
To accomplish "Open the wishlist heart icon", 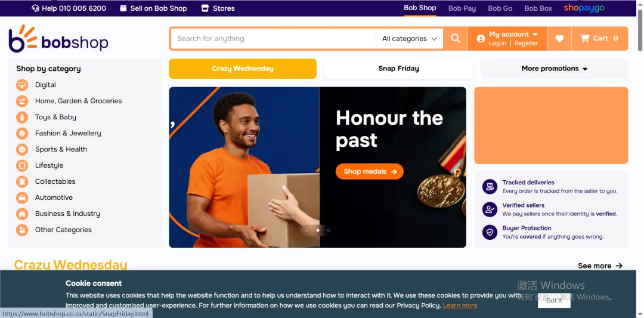I will 559,39.
